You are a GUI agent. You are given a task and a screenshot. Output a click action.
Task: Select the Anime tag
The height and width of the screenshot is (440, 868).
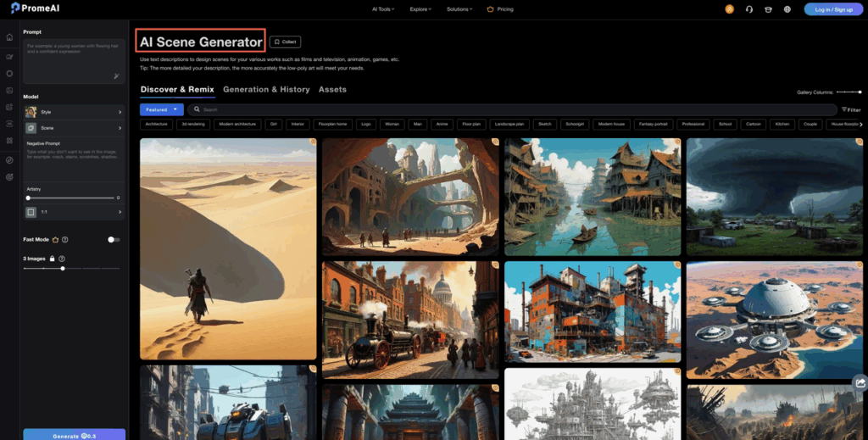point(442,124)
